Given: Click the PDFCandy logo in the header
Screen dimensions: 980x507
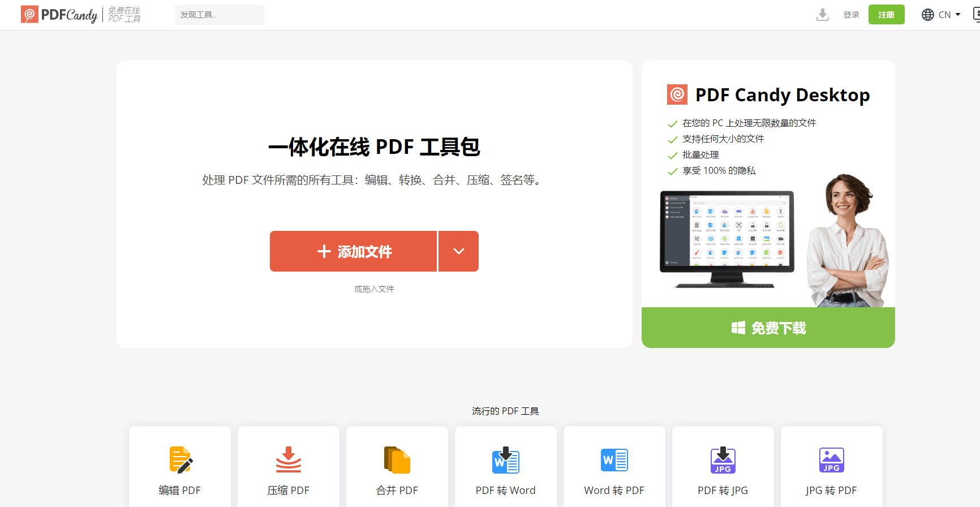Looking at the screenshot, I should click(59, 15).
